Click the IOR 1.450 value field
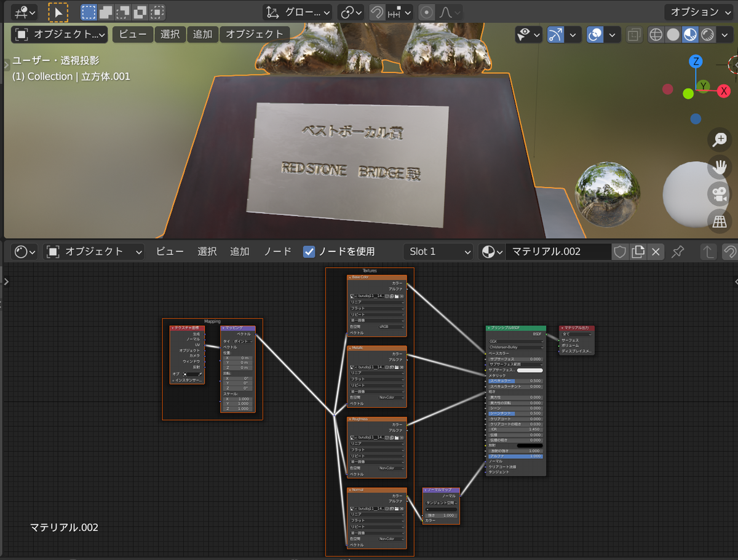 (515, 429)
